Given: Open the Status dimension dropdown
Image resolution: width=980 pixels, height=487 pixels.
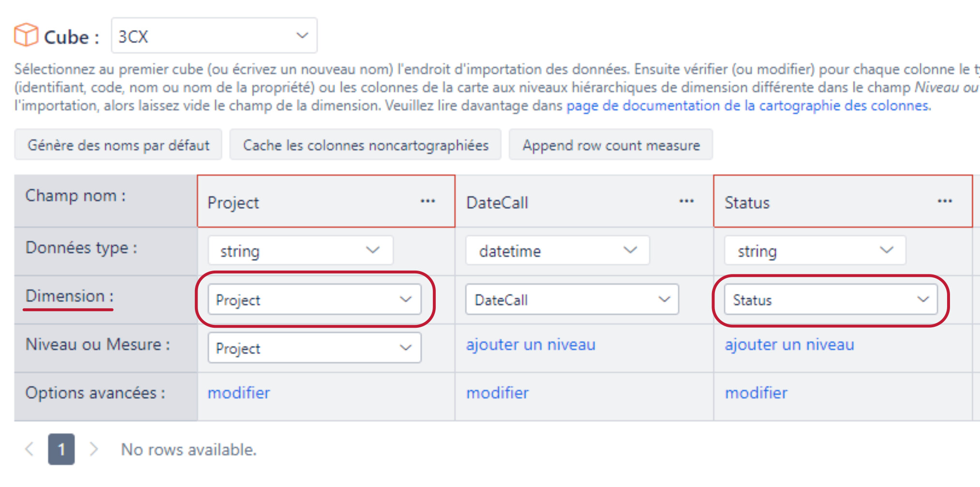Looking at the screenshot, I should pos(831,299).
